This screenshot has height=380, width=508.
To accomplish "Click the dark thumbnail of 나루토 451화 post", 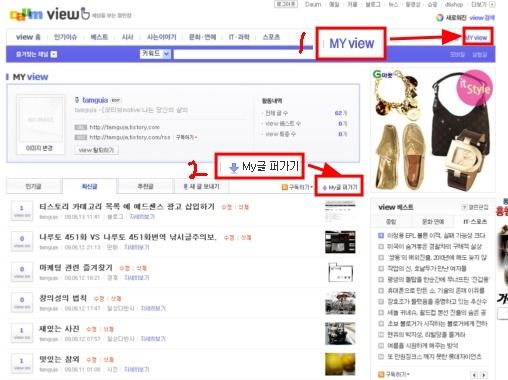I will [x=340, y=242].
